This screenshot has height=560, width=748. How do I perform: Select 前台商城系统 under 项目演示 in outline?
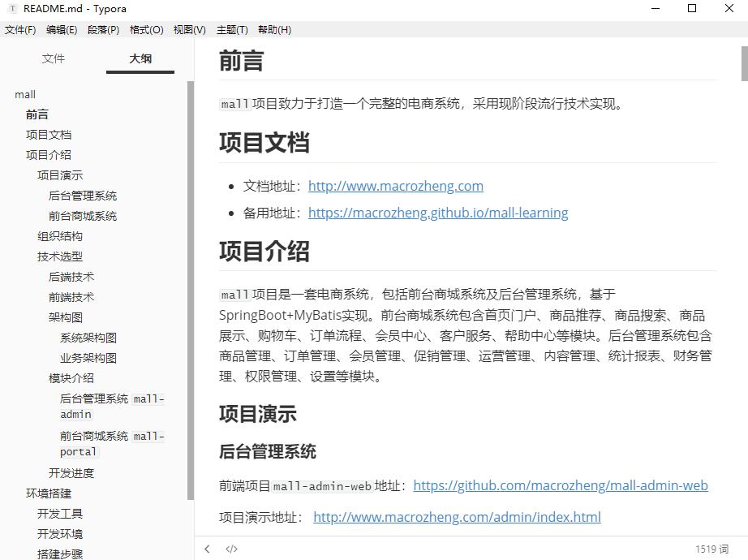[x=83, y=216]
